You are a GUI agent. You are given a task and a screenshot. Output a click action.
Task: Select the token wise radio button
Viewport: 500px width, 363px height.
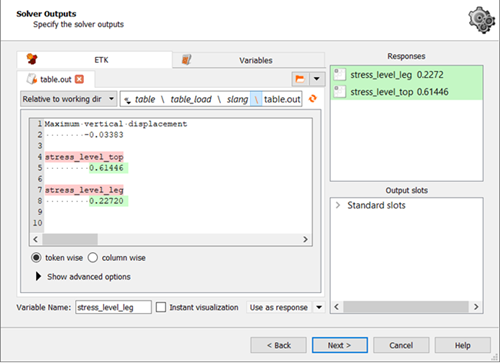pyautogui.click(x=36, y=258)
